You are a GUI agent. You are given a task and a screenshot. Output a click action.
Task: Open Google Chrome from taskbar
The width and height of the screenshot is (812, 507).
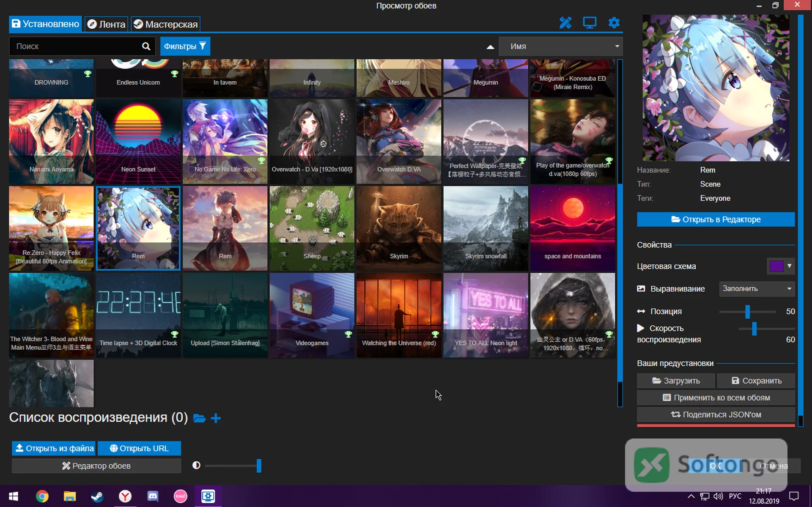click(x=42, y=496)
